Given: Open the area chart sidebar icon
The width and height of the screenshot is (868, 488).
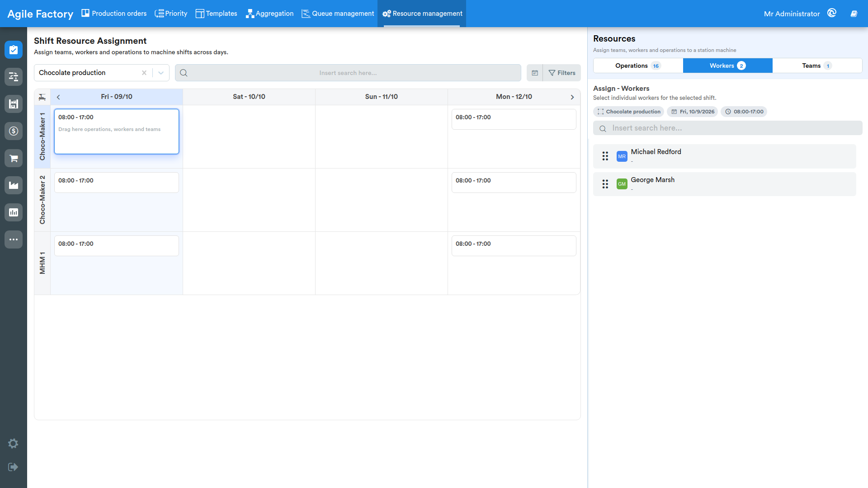Looking at the screenshot, I should 14,185.
